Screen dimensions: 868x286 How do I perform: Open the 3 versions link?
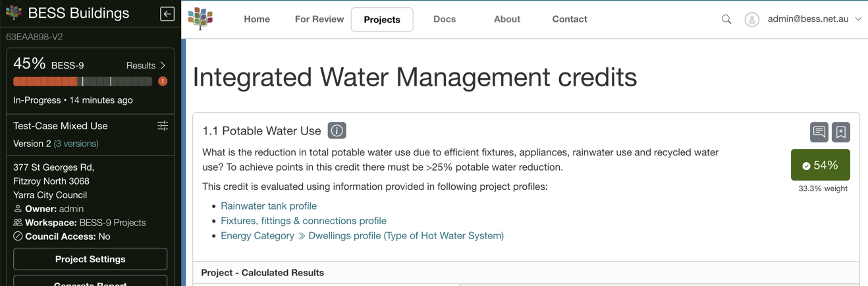pos(76,144)
